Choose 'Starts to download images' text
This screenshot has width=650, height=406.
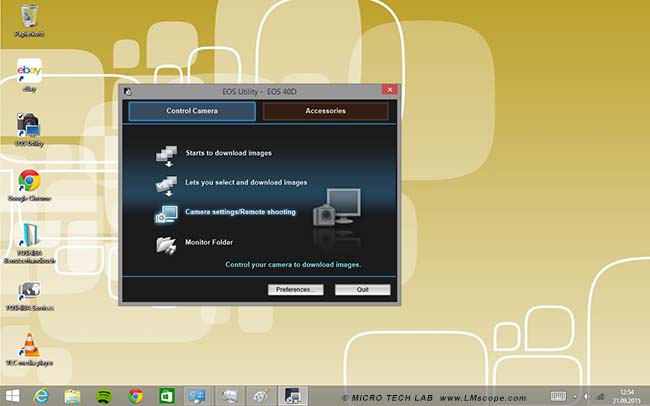tap(228, 153)
